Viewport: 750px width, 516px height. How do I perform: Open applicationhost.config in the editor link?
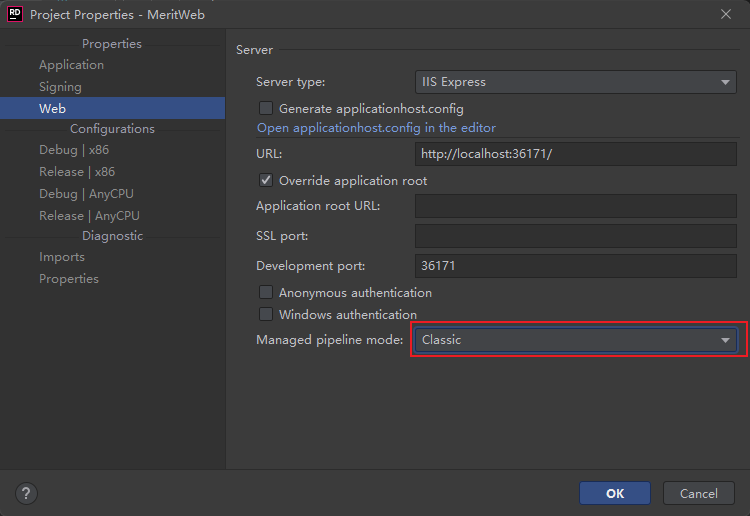[x=376, y=128]
